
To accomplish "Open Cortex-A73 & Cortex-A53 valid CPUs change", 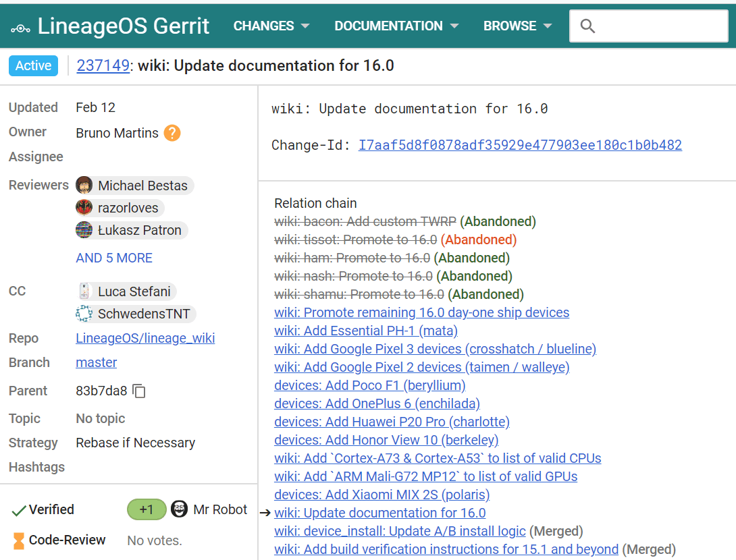I will [x=438, y=458].
